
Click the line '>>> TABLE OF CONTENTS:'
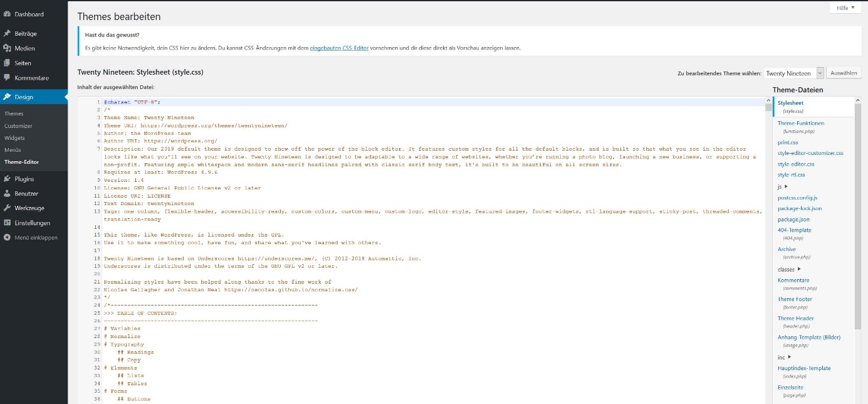coord(141,313)
